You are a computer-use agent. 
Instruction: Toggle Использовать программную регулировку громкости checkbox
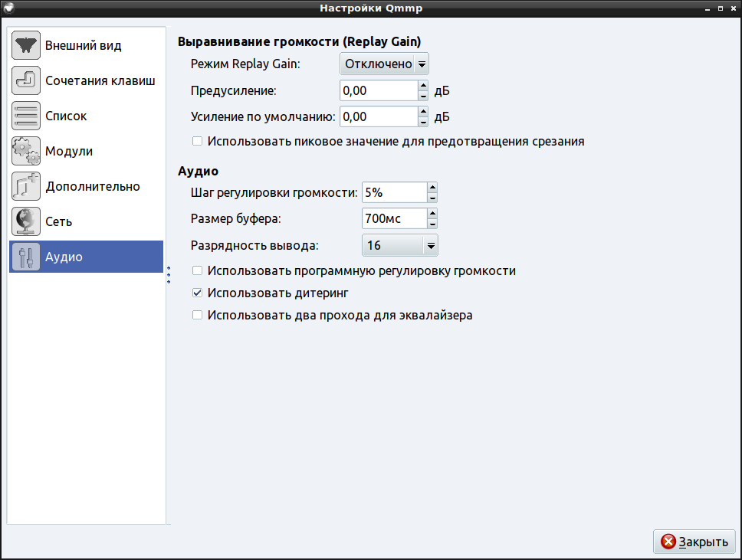[x=198, y=271]
